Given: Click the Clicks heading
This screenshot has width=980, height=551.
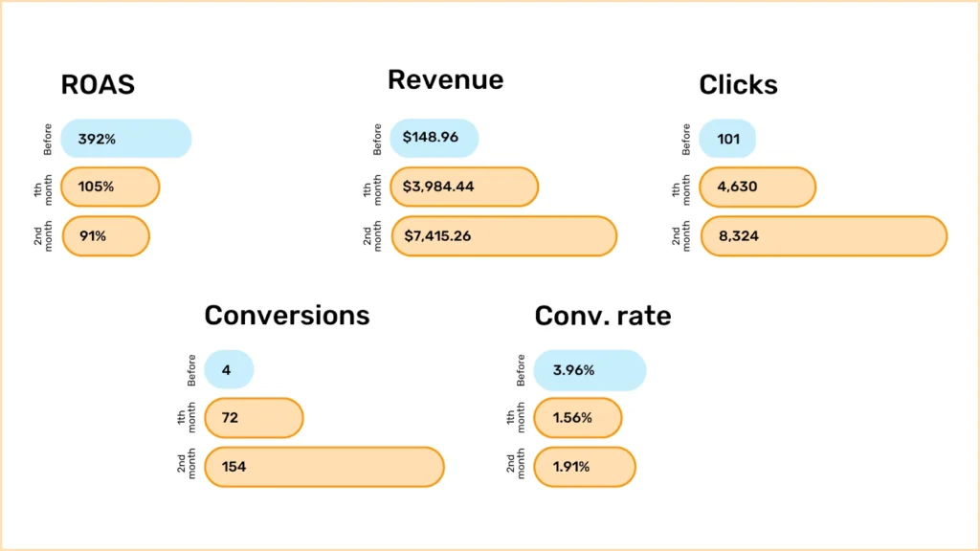Looking at the screenshot, I should [738, 85].
